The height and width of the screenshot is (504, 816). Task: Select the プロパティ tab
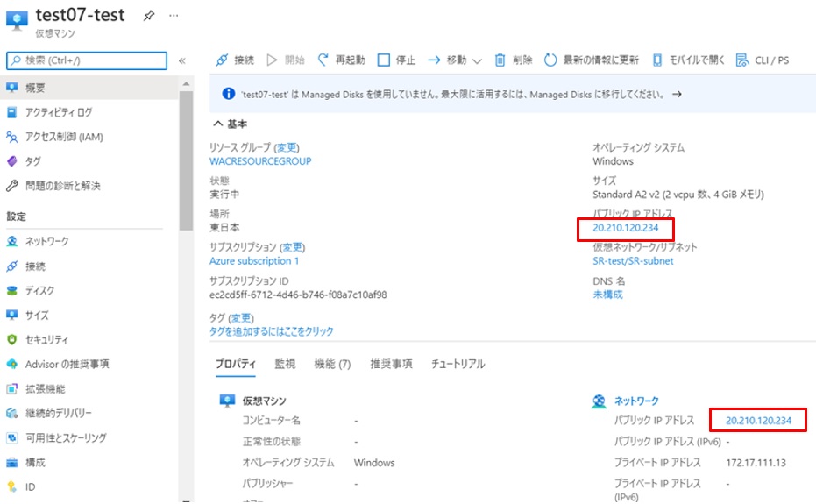point(236,364)
